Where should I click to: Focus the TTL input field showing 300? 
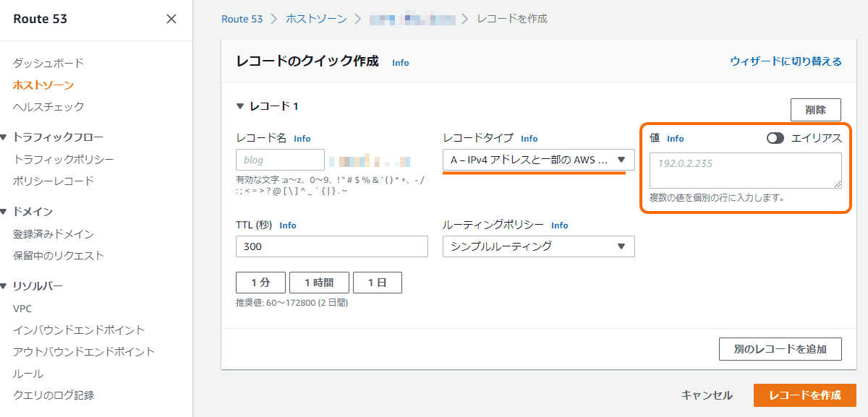tap(332, 246)
